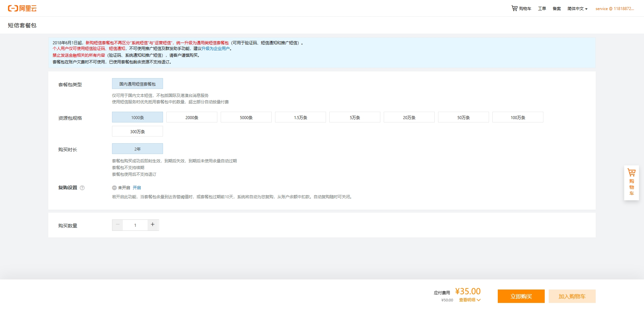Click 开启 to enable auto-repurchase
The image size is (644, 313).
tap(137, 188)
